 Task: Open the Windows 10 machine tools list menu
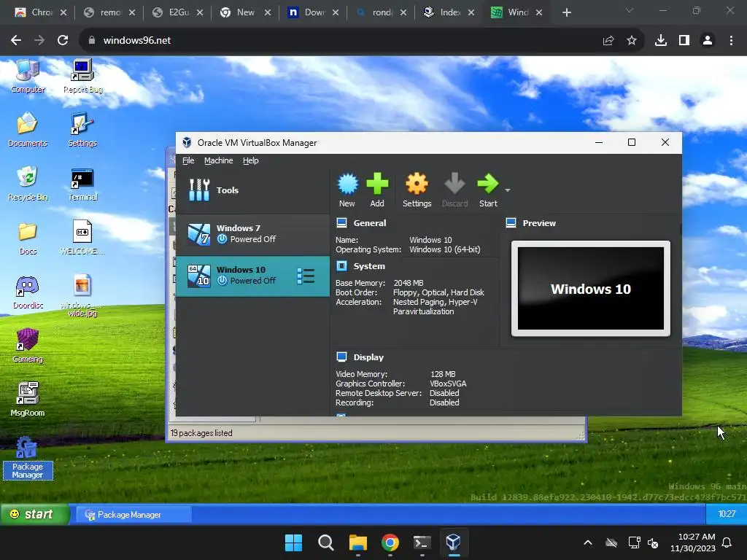coord(306,276)
